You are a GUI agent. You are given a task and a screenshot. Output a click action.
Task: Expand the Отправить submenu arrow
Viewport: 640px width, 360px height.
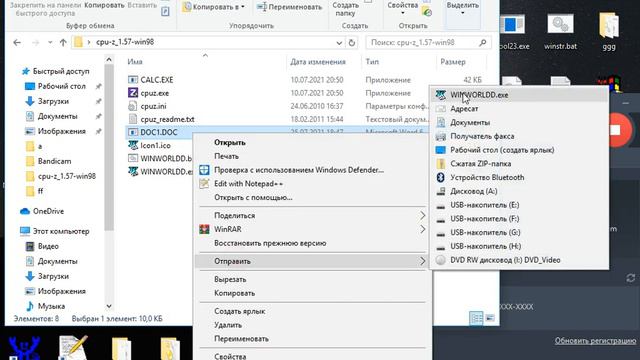coord(423,261)
